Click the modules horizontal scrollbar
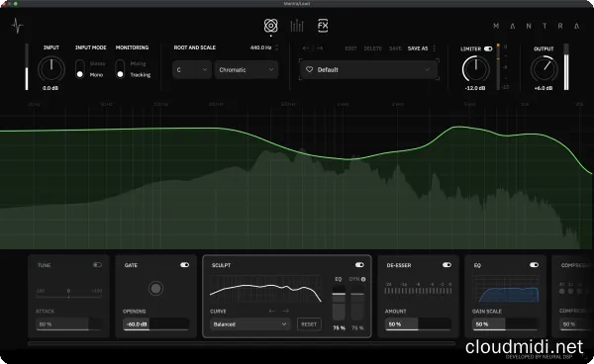The image size is (594, 364). point(242,343)
